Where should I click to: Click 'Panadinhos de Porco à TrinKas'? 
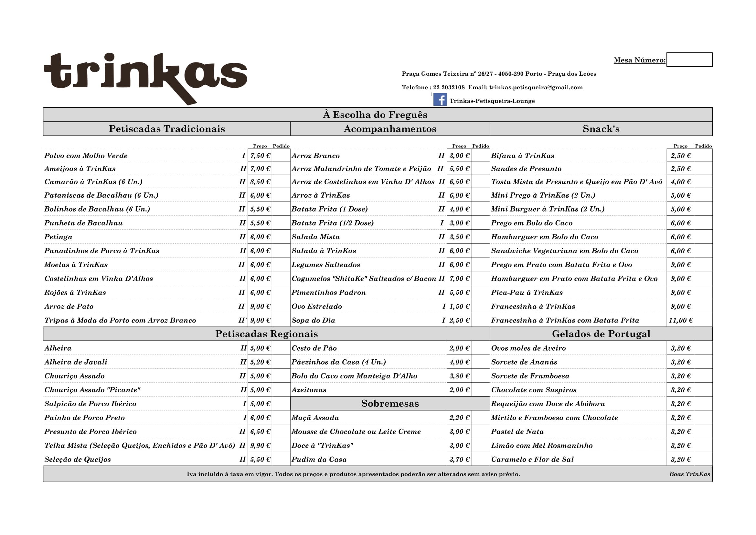click(x=102, y=251)
